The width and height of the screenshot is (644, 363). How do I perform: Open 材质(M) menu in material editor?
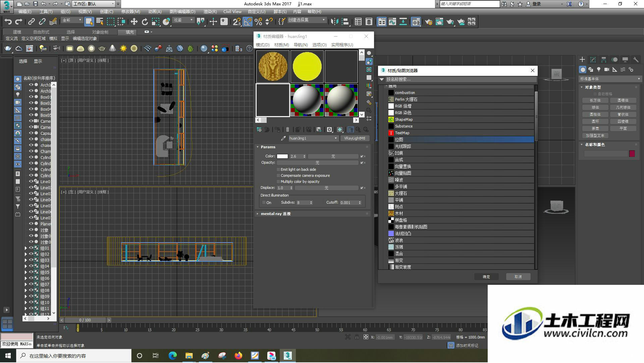(281, 45)
